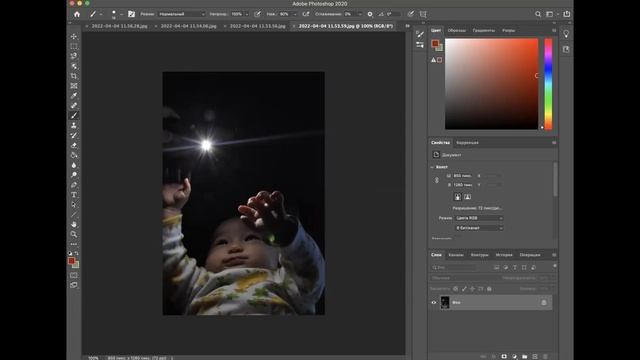Select the Clone Stamp tool
Viewport: 640px width, 360px height.
74,125
